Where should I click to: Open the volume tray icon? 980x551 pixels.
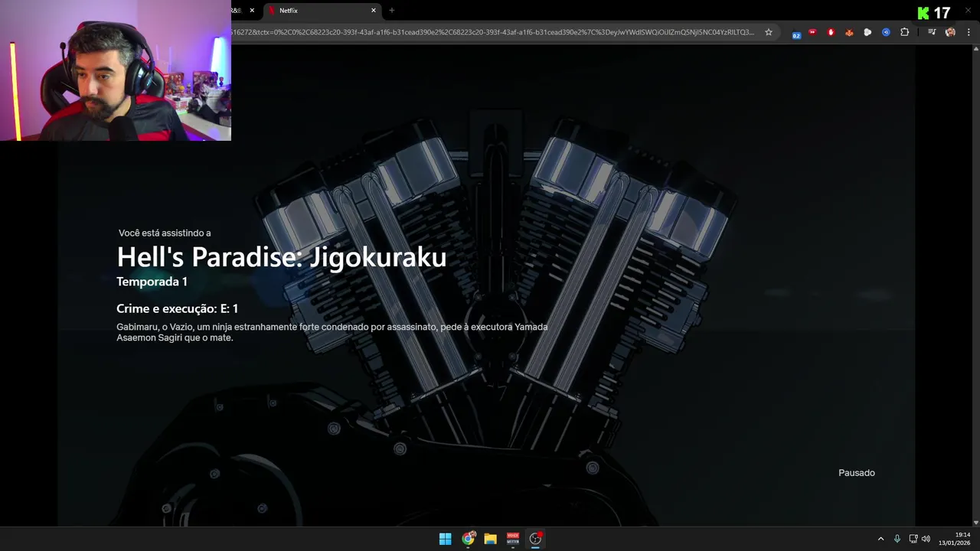point(926,539)
